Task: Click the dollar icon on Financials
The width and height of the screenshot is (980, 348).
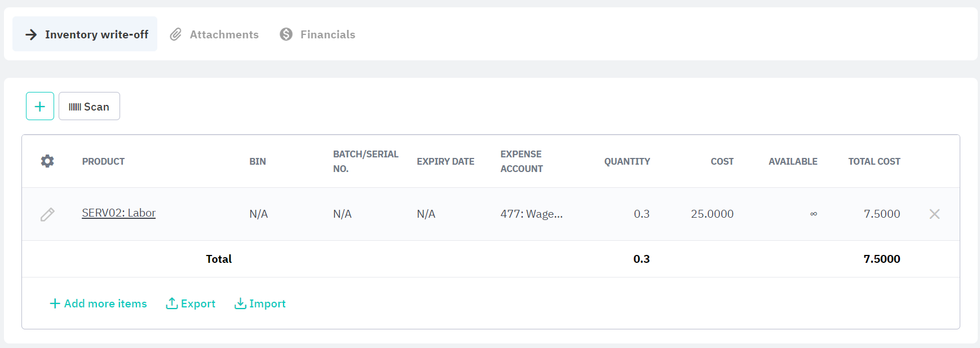Action: (x=286, y=34)
